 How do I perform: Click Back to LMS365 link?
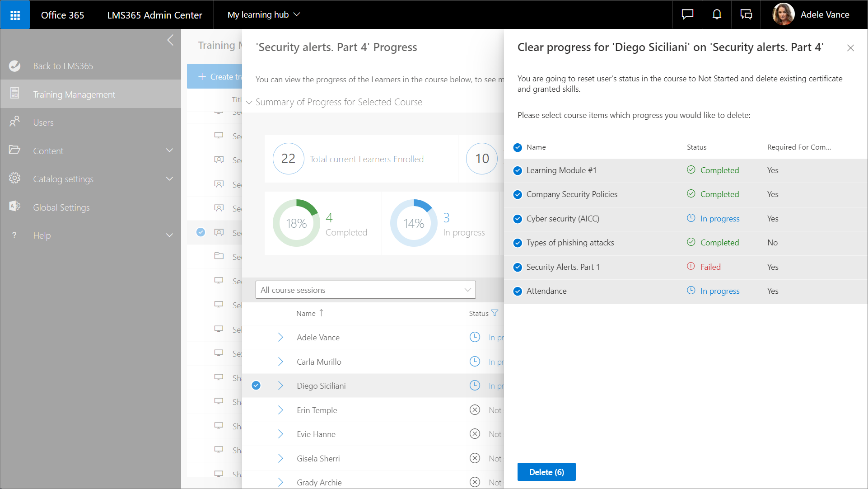coord(63,66)
